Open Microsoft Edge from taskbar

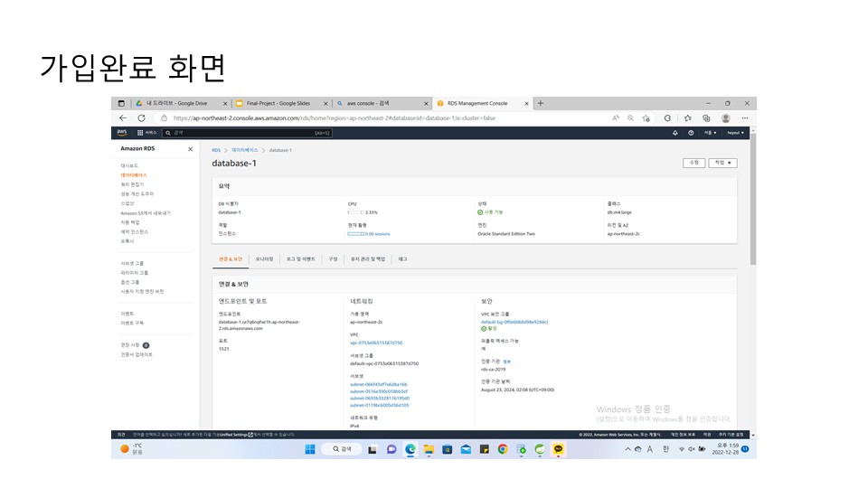[410, 449]
